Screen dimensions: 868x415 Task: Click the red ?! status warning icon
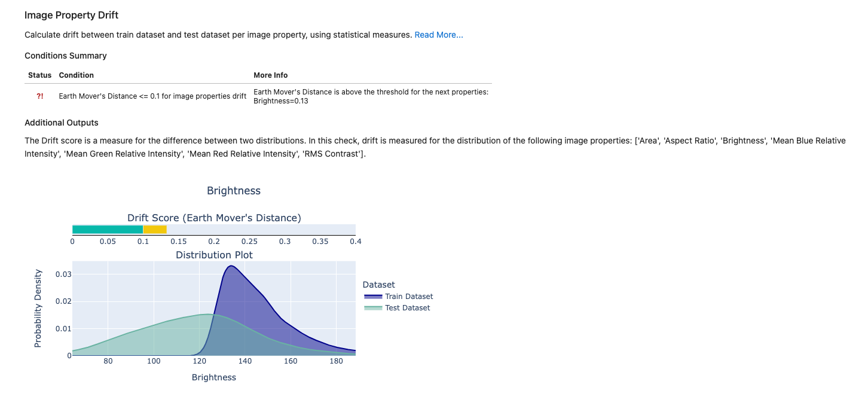pos(40,96)
